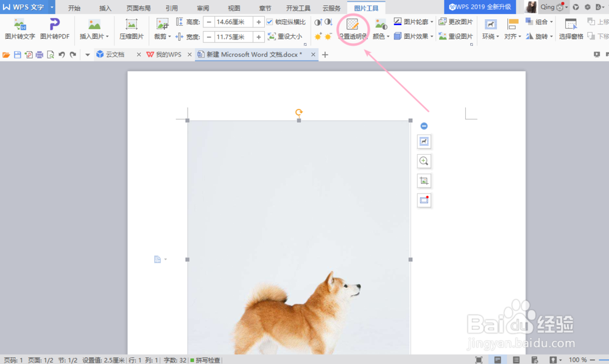Image resolution: width=609 pixels, height=364 pixels.
Task: Click the 压缩图片 compress picture icon
Action: click(132, 24)
